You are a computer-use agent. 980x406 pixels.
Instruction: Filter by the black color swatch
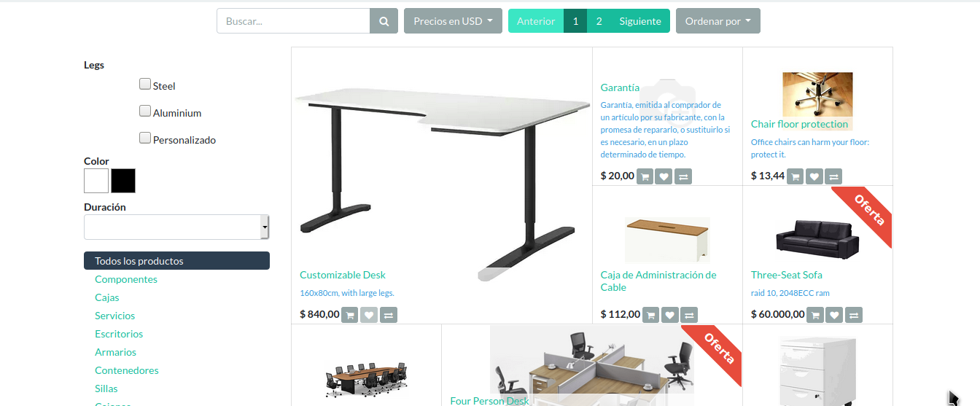pyautogui.click(x=123, y=181)
